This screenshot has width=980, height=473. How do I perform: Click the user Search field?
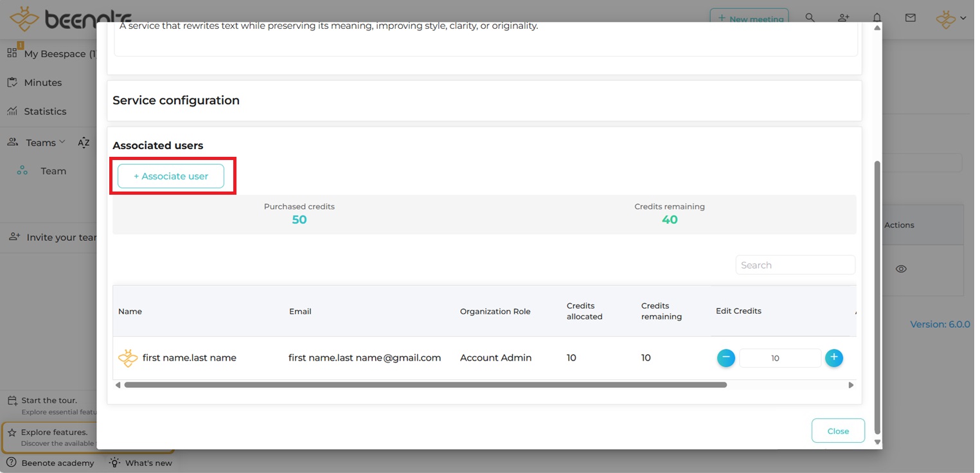tap(795, 265)
